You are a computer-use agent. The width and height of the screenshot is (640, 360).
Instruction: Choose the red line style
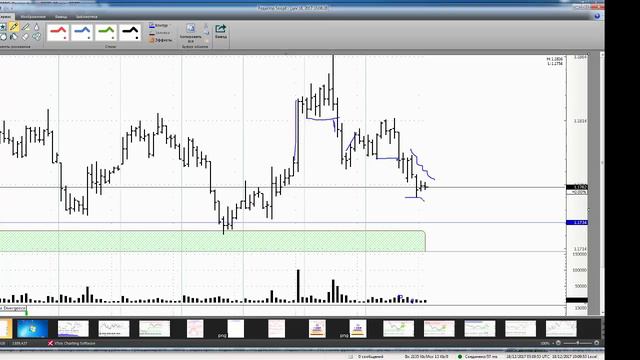pyautogui.click(x=58, y=32)
